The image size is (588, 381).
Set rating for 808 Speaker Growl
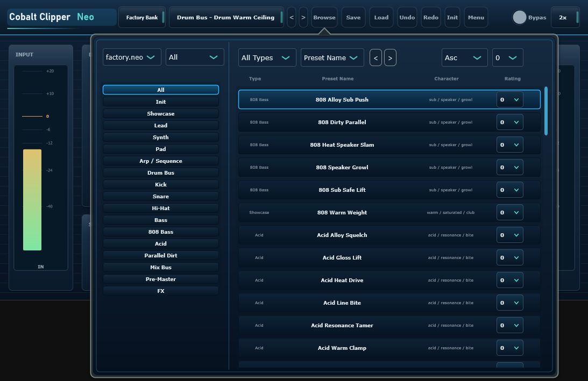(x=509, y=168)
